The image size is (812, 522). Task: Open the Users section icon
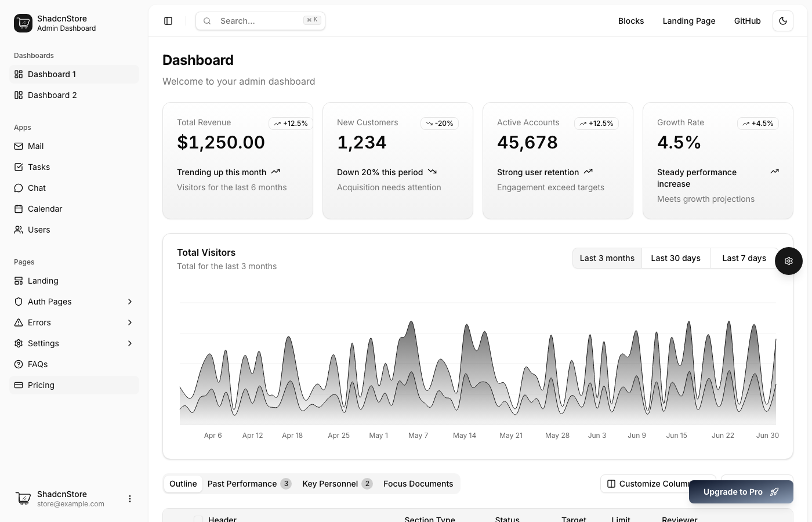click(18, 230)
